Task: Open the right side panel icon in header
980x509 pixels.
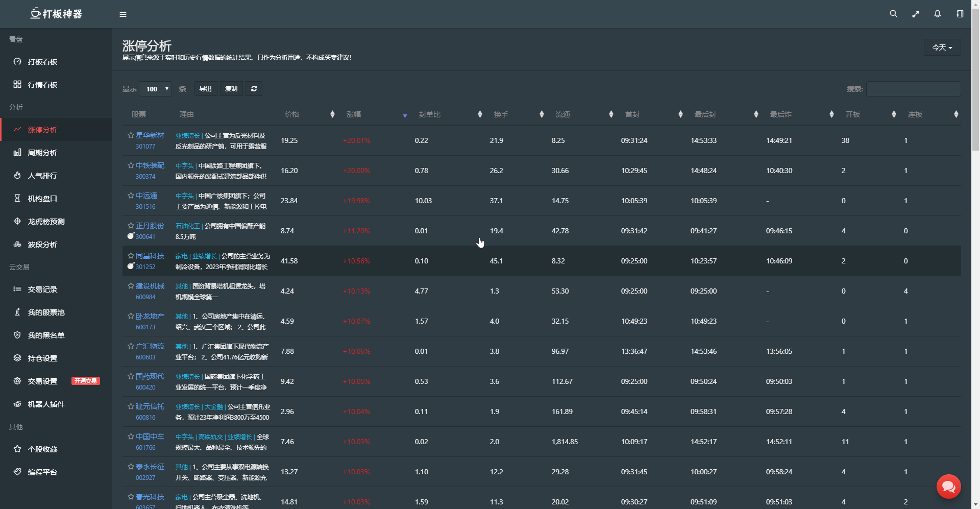Action: click(x=960, y=14)
